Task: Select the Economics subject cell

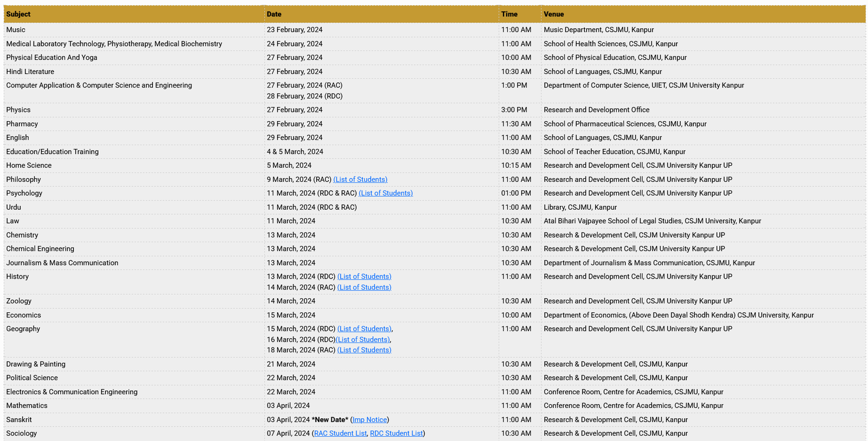Action: click(x=23, y=315)
